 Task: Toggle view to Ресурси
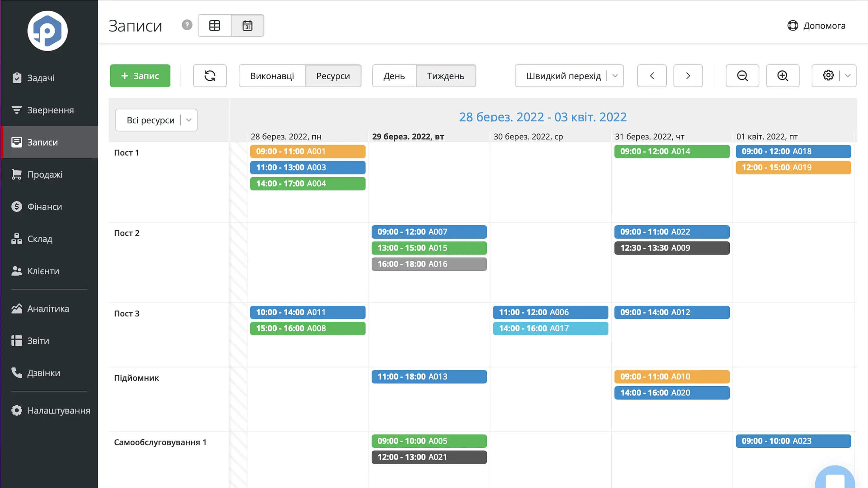point(333,76)
